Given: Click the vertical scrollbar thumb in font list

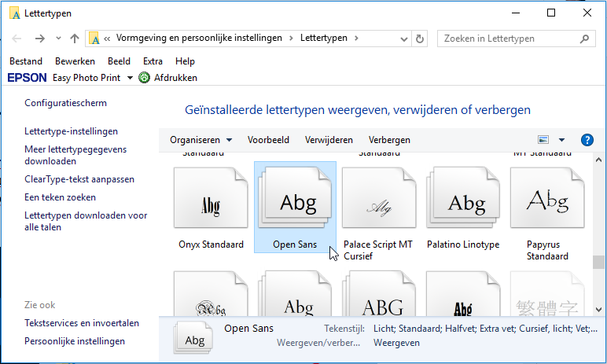Looking at the screenshot, I should [598, 262].
